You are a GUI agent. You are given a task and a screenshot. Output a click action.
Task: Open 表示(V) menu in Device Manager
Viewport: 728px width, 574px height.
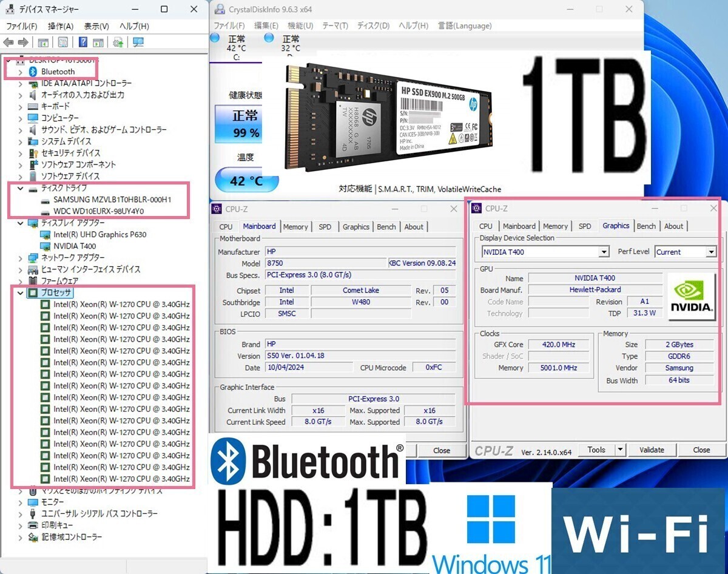click(x=96, y=26)
